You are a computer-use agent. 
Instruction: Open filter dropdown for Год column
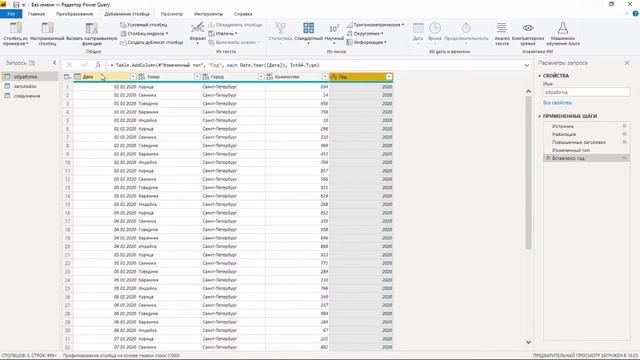pos(389,77)
